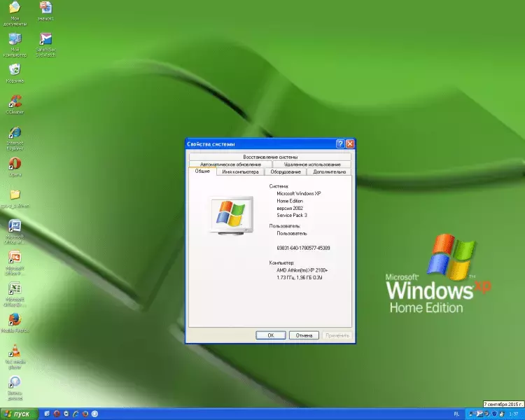Click the Windows logo monitor image
The width and height of the screenshot is (525, 420).
231,216
